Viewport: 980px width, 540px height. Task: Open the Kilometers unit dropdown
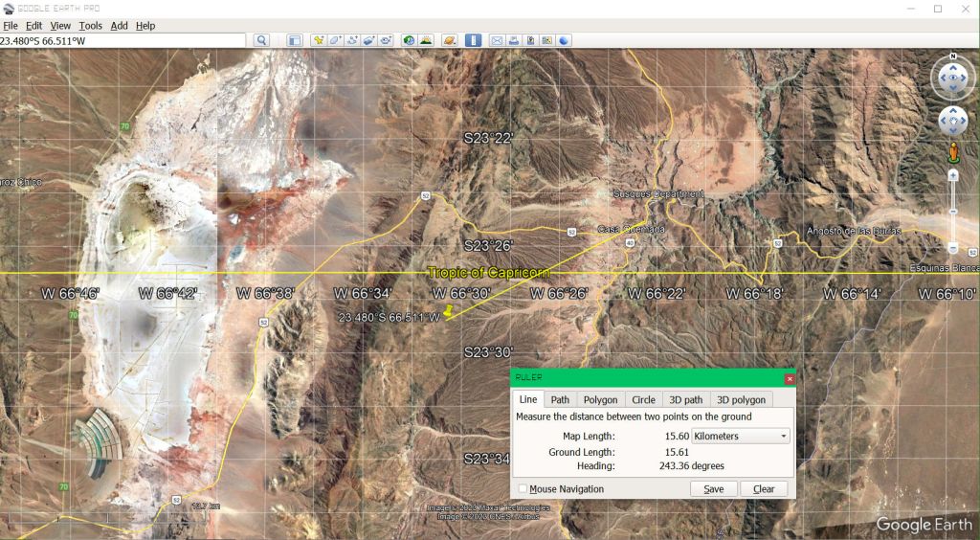740,436
